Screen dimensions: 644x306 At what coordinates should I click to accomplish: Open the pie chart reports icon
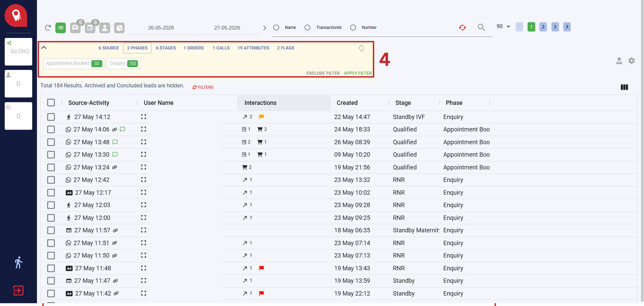click(x=119, y=28)
